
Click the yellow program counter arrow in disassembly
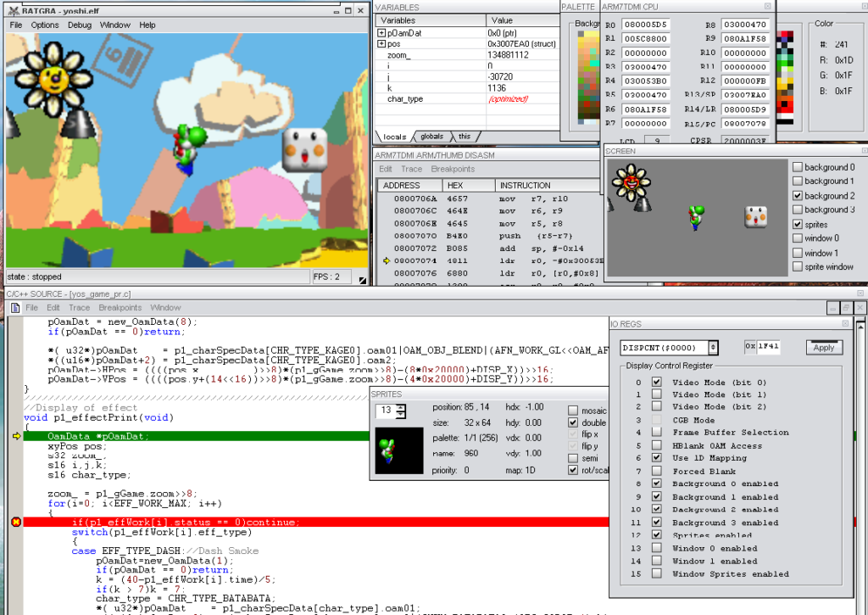[x=387, y=260]
